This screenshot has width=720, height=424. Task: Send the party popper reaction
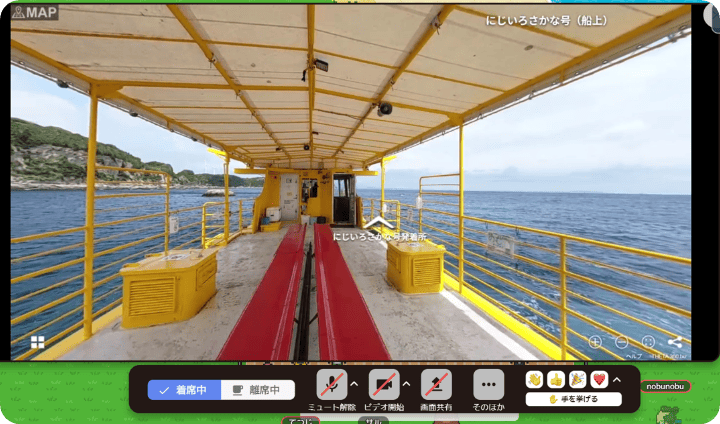578,379
